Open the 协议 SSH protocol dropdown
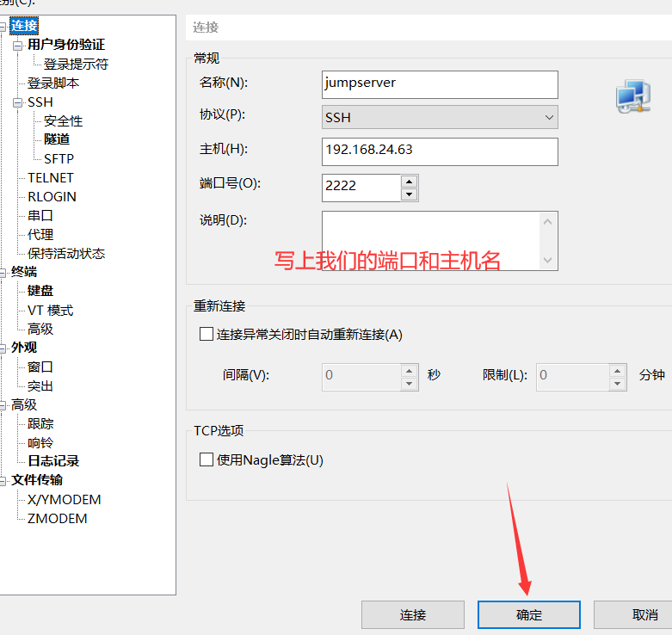The width and height of the screenshot is (672, 635). pos(440,117)
